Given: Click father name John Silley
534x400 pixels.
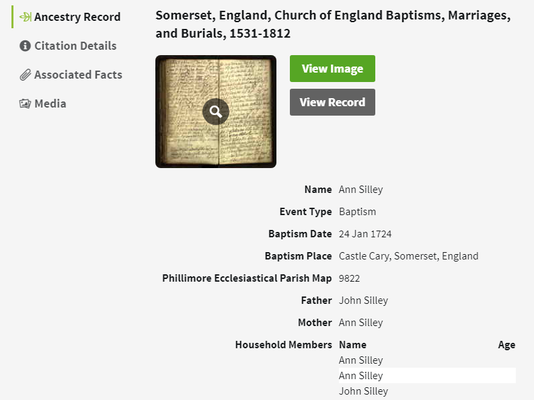Looking at the screenshot, I should click(363, 300).
